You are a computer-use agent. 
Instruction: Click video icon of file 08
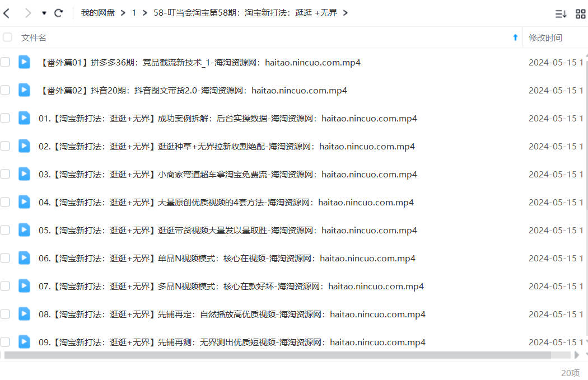[x=25, y=313]
